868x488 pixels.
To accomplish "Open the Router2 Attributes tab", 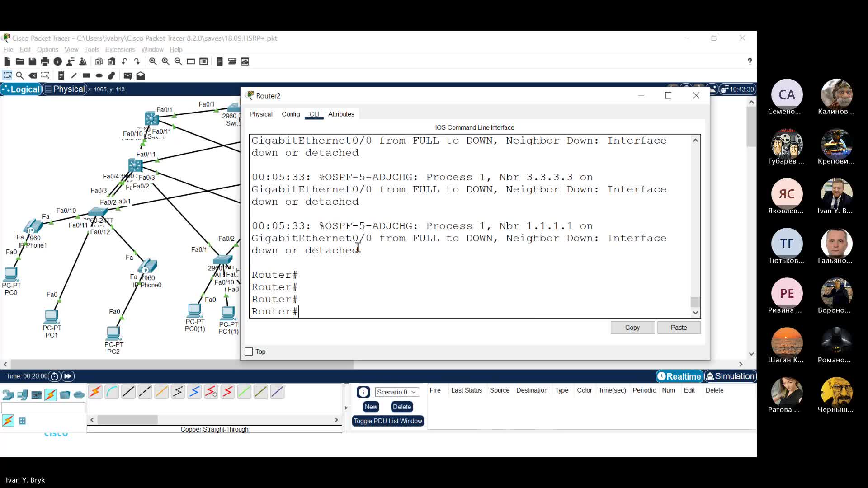I will coord(341,114).
